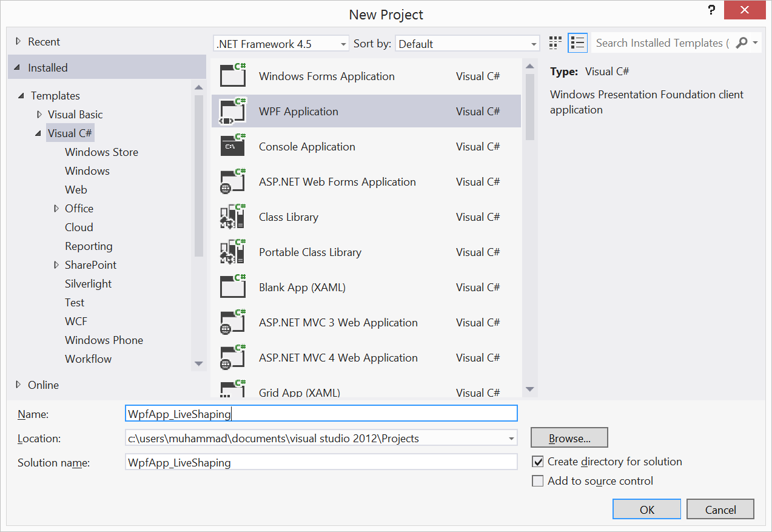772x532 pixels.
Task: Confirm project creation with OK
Action: pos(646,509)
